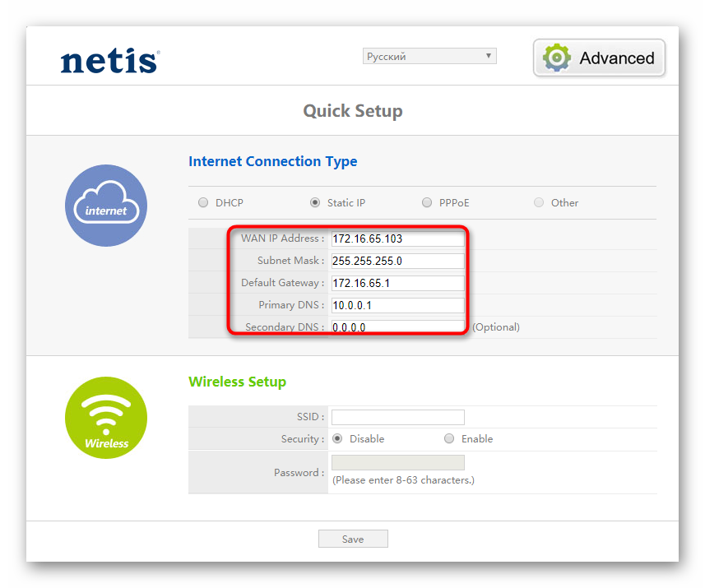Open the Русский language dropdown
705x588 pixels.
point(429,56)
